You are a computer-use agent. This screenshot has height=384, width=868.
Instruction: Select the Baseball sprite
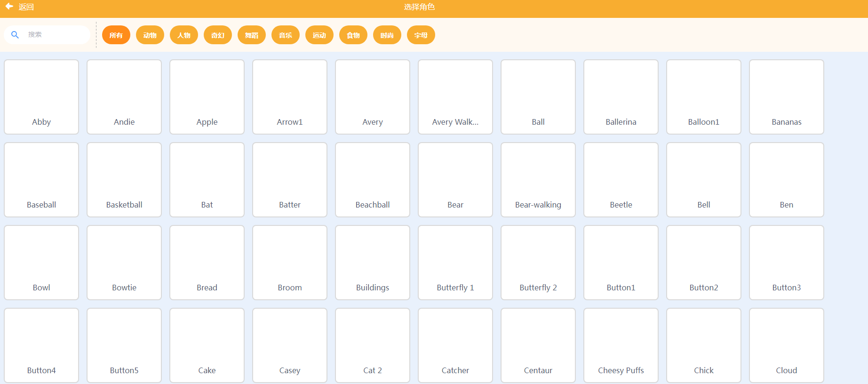click(41, 180)
